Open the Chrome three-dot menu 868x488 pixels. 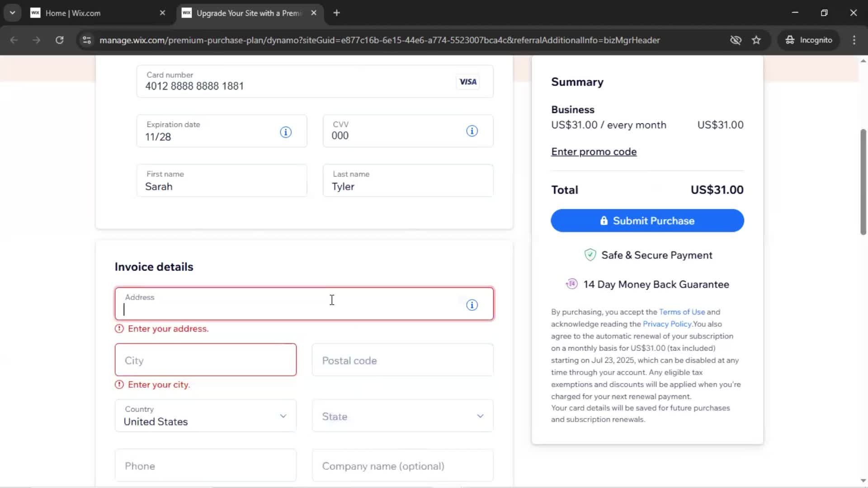[854, 40]
